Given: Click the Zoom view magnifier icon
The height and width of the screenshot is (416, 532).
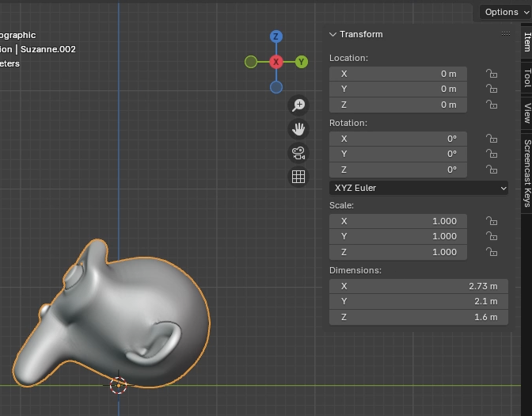Looking at the screenshot, I should click(x=298, y=105).
